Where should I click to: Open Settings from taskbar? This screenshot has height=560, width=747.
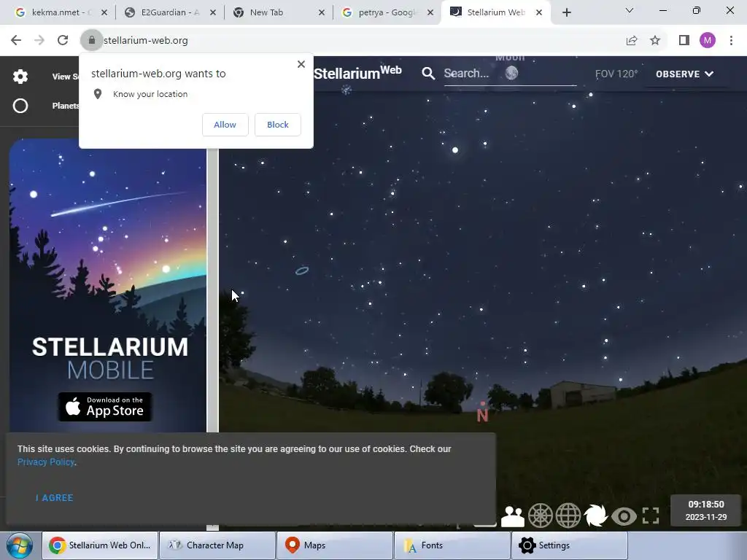click(x=569, y=545)
